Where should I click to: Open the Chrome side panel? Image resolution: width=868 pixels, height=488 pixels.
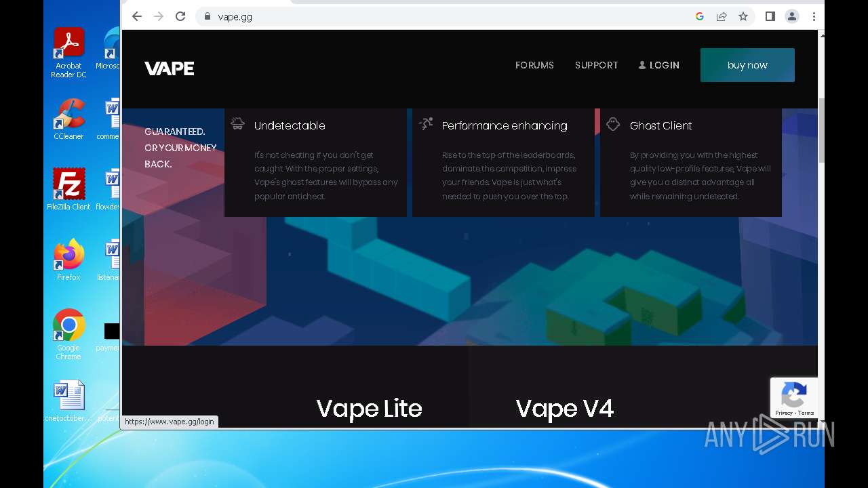[770, 16]
